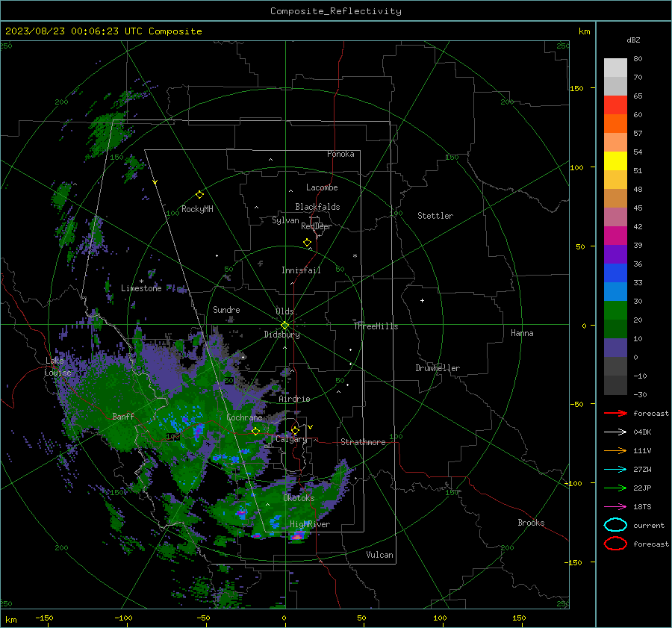Click the RockyMH label
The image size is (672, 628).
tap(197, 209)
